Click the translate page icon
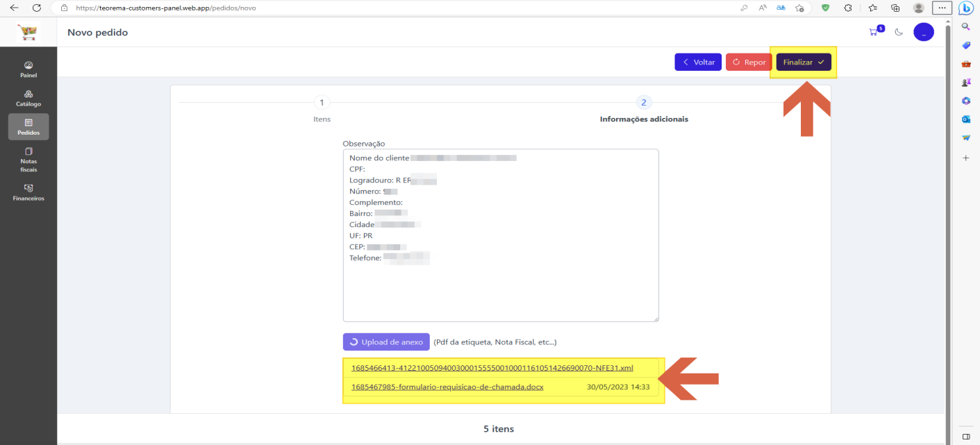This screenshot has width=980, height=445. [x=781, y=8]
